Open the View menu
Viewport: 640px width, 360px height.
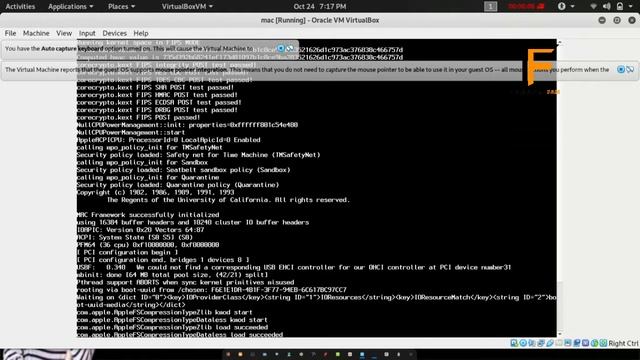(64, 33)
